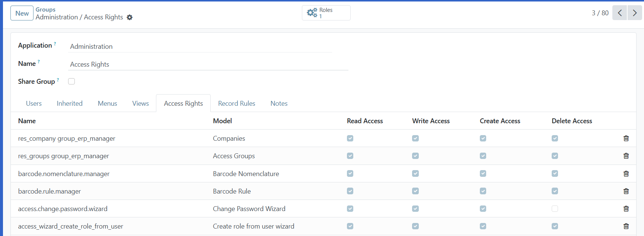Sort table by Name column header

click(27, 121)
